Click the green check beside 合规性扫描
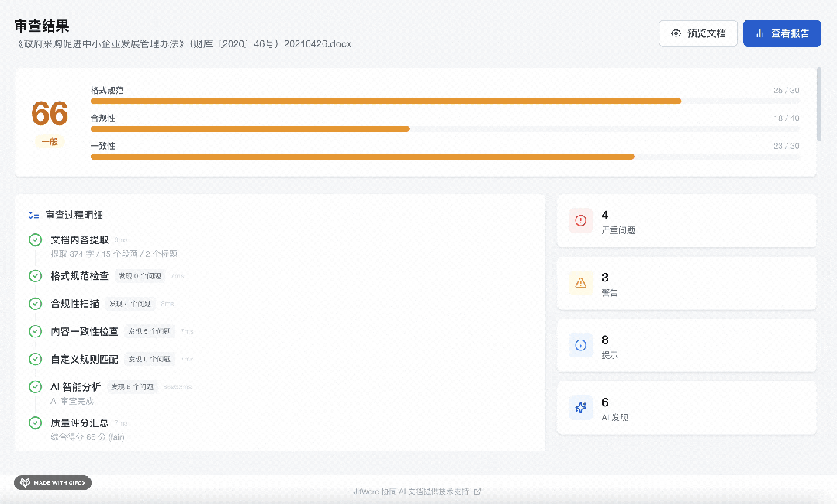 (x=35, y=303)
